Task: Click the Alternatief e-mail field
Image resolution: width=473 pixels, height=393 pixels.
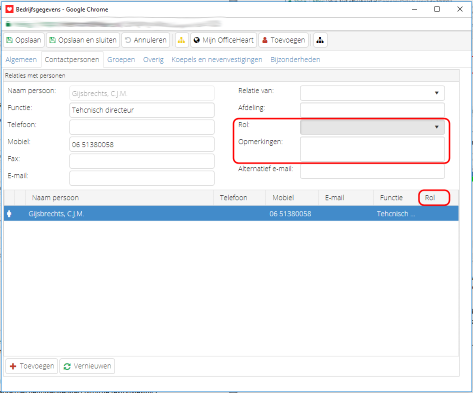Action: click(372, 171)
